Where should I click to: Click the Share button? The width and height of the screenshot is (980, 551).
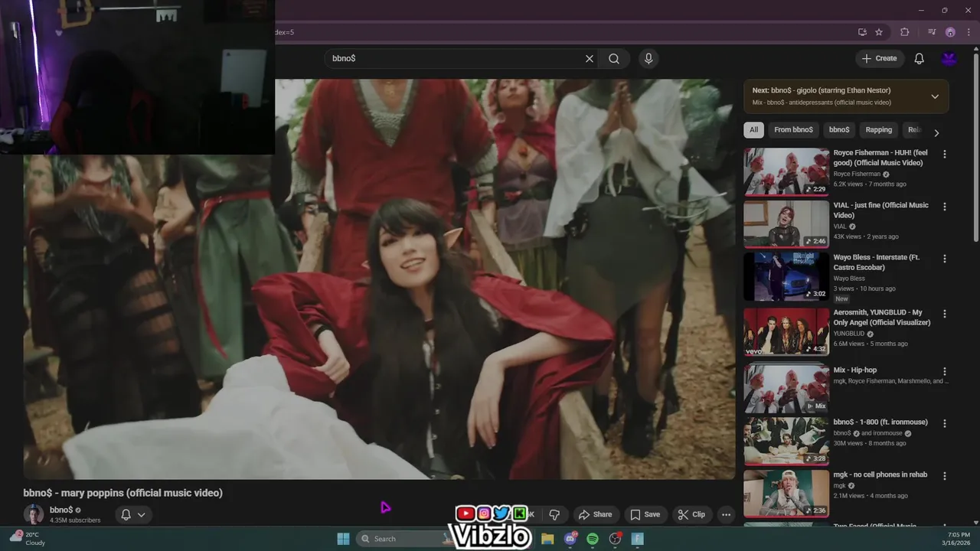click(x=595, y=514)
